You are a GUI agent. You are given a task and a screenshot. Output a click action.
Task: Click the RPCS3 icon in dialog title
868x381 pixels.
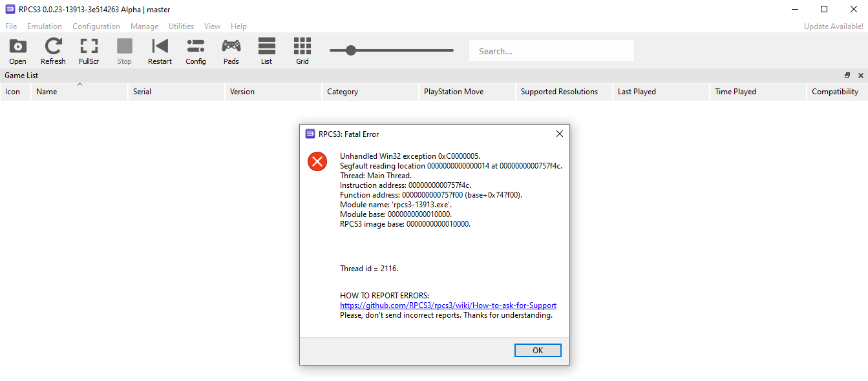click(x=310, y=134)
